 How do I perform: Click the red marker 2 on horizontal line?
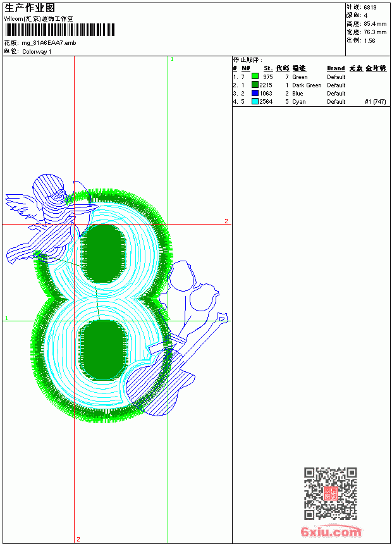coord(226,221)
